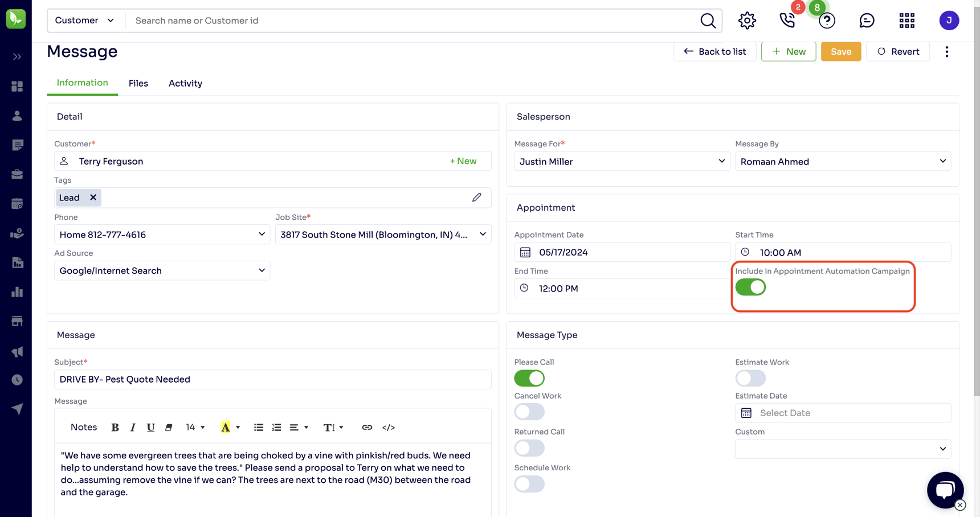The image size is (980, 517).
Task: Click the Save button
Action: 841,51
